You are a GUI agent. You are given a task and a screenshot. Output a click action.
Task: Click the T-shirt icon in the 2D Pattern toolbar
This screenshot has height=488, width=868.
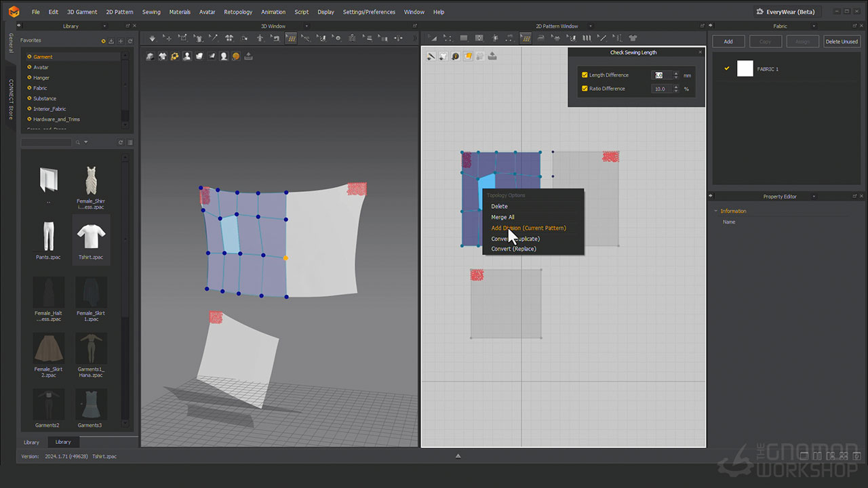click(633, 39)
